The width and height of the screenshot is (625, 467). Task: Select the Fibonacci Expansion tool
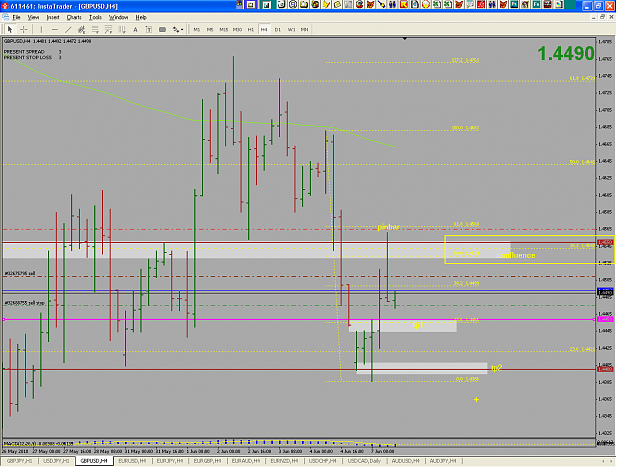(108, 29)
